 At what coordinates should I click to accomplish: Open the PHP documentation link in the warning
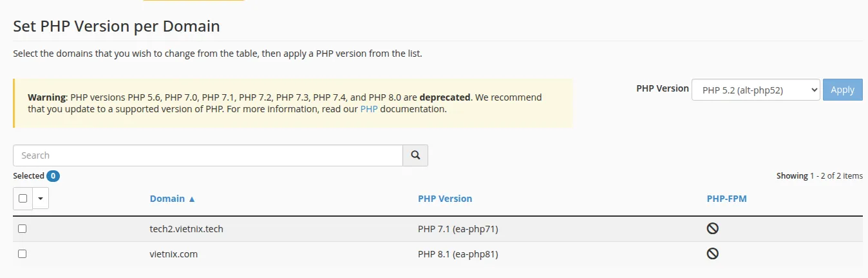(369, 109)
